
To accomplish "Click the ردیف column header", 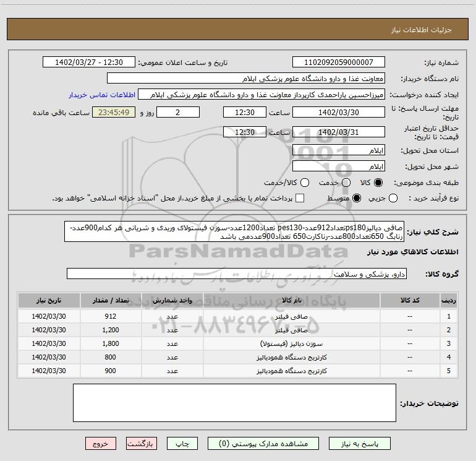I will click(449, 300).
